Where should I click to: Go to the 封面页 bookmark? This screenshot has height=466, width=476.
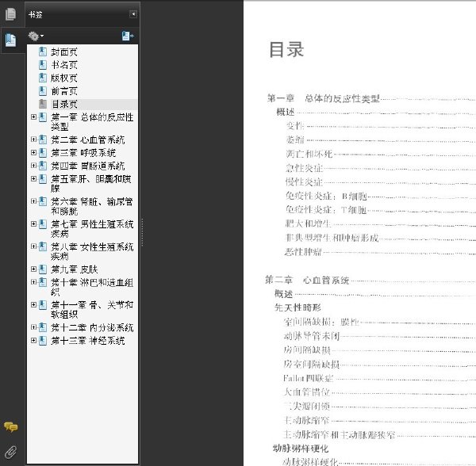(64, 52)
